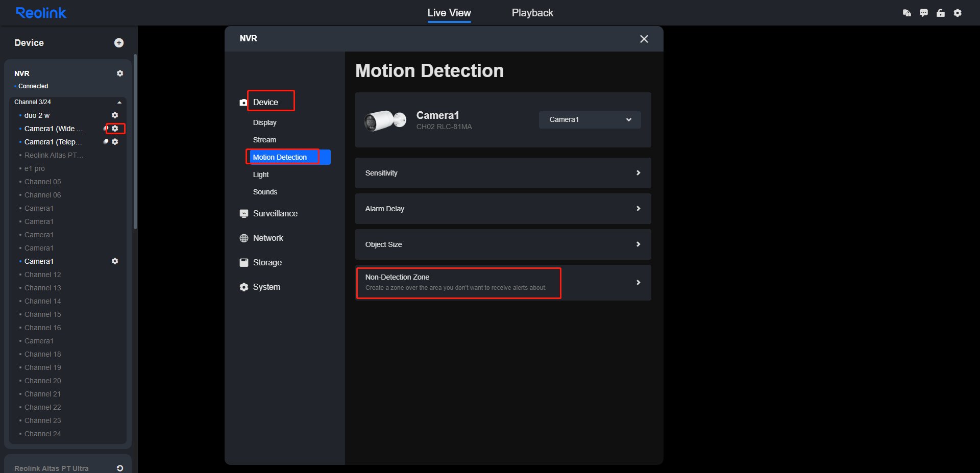Image resolution: width=980 pixels, height=473 pixels.
Task: Expand the Alarm Delay settings row
Action: [503, 209]
